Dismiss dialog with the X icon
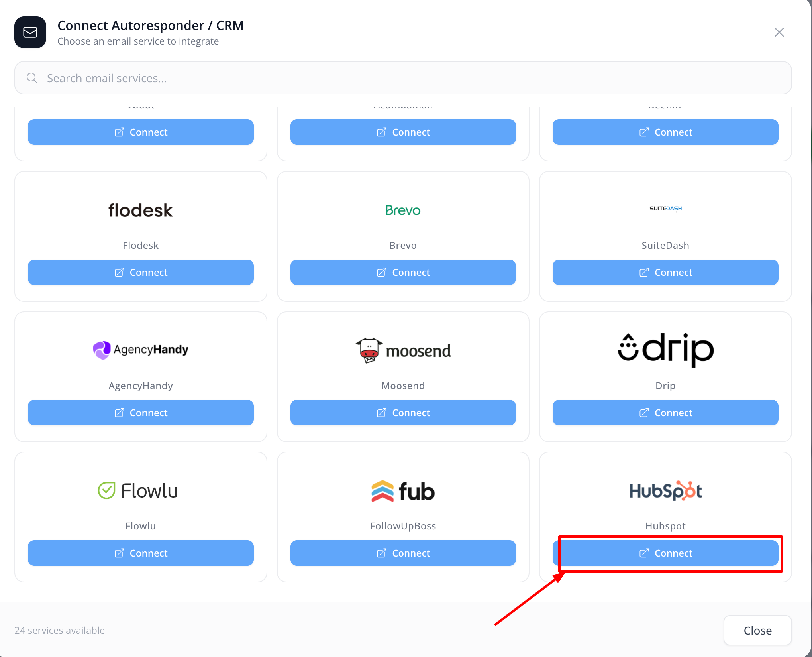Image resolution: width=812 pixels, height=657 pixels. pos(779,32)
